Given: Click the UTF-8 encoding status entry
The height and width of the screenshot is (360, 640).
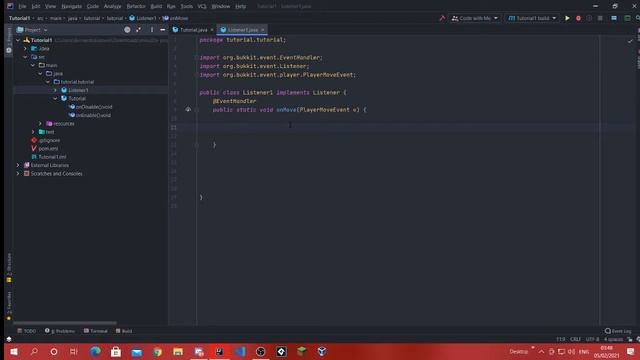Looking at the screenshot, I should coord(592,339).
